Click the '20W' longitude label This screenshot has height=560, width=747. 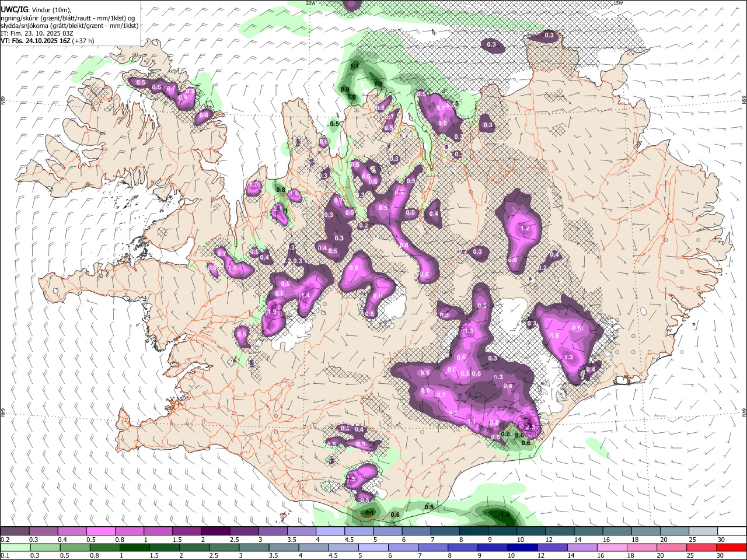310,2
